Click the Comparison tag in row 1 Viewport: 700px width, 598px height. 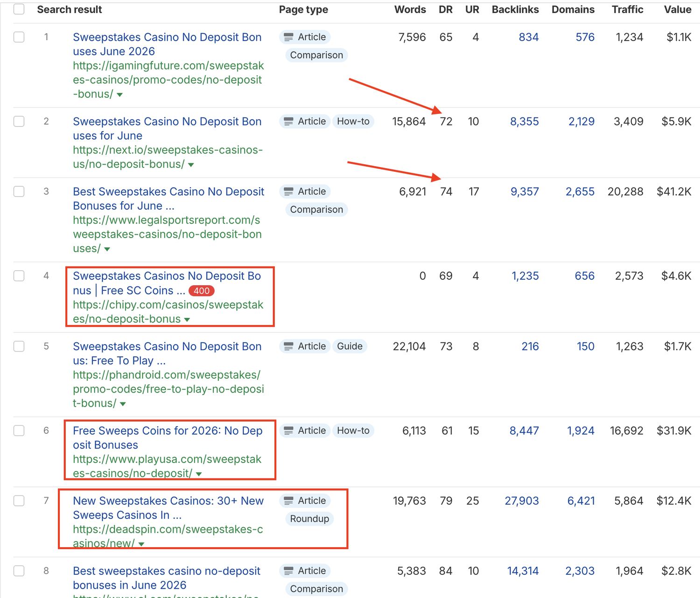(316, 55)
